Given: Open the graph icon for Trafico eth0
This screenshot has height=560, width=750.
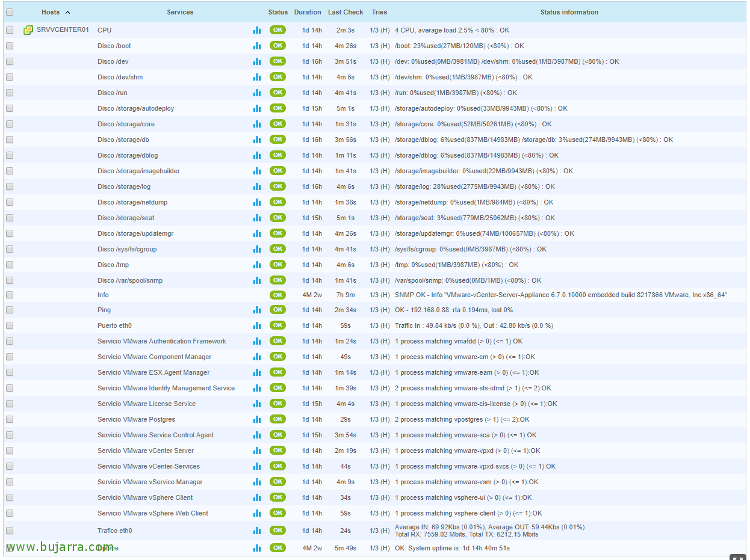Looking at the screenshot, I should point(257,530).
